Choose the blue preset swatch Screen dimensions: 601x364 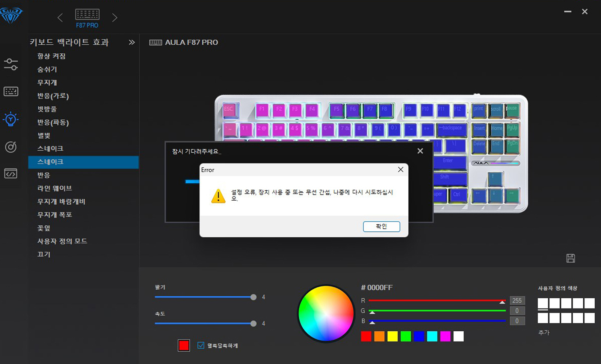(419, 336)
